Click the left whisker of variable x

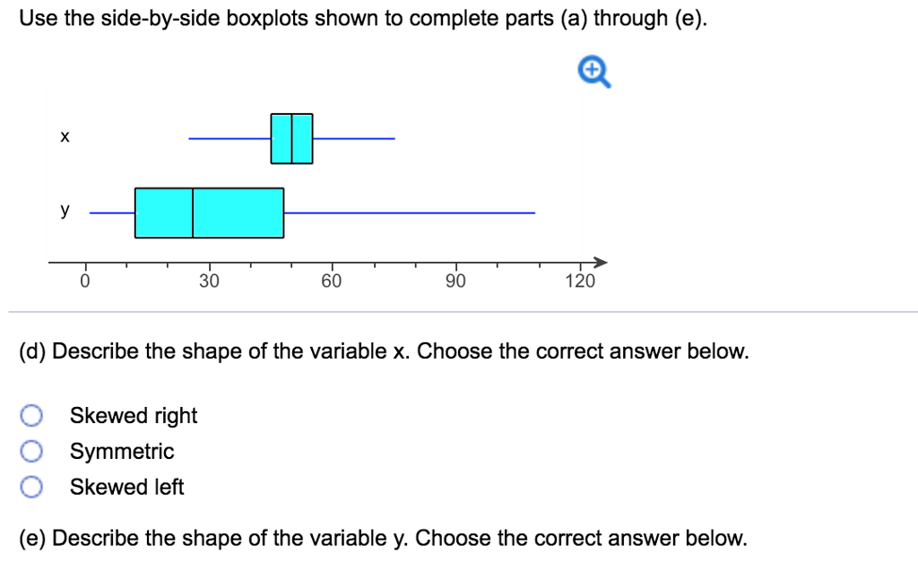[x=229, y=137]
